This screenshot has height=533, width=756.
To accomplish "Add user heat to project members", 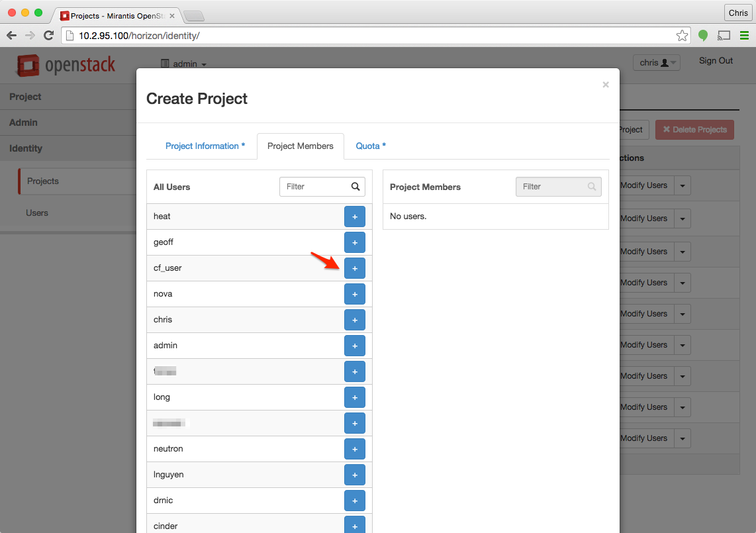I will [354, 217].
